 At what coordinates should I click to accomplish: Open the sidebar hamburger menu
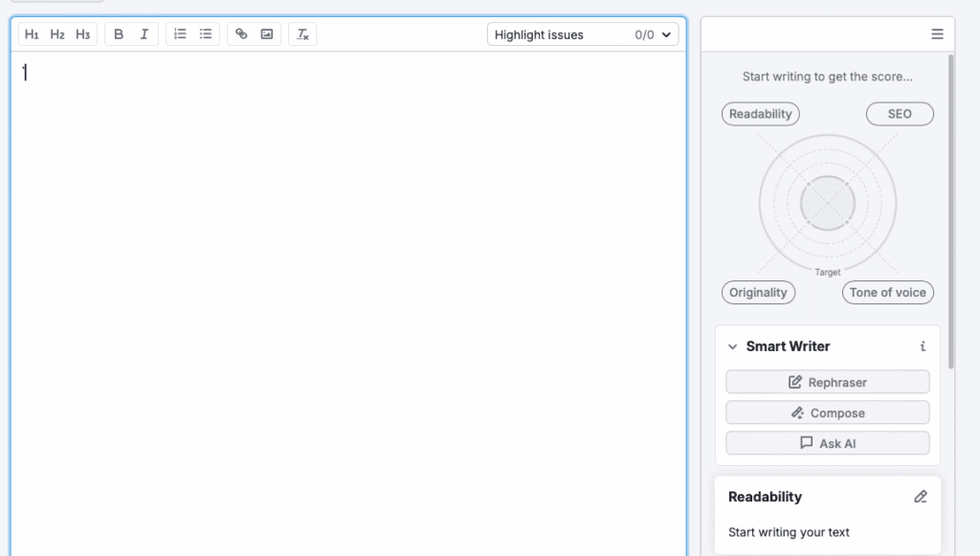(937, 34)
